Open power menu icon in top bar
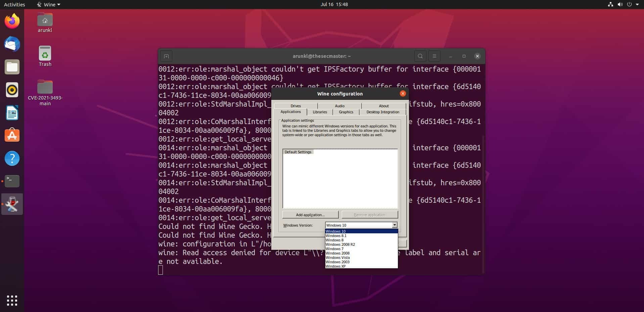The height and width of the screenshot is (312, 644). pyautogui.click(x=629, y=4)
